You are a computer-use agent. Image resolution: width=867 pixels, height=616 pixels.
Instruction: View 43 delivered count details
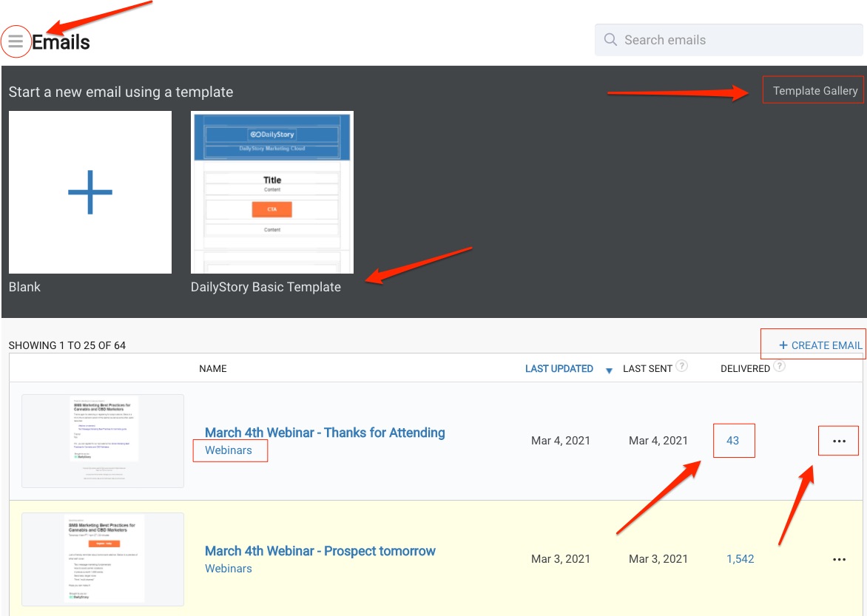732,441
